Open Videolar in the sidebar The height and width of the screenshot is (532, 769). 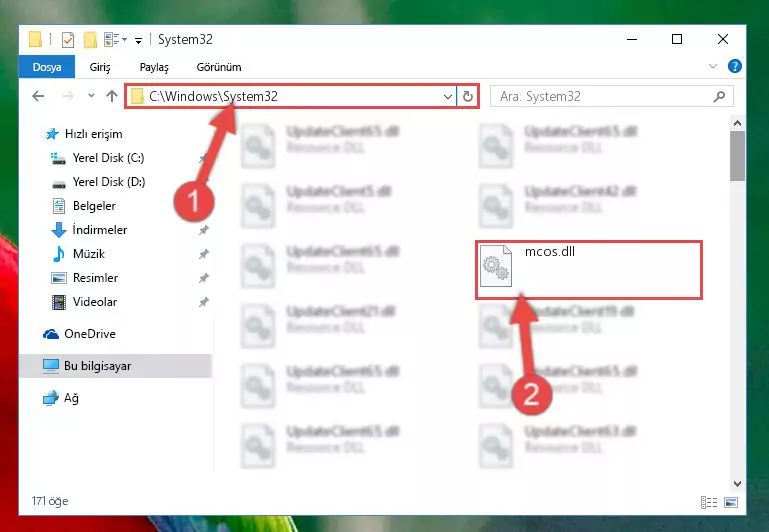tap(84, 302)
